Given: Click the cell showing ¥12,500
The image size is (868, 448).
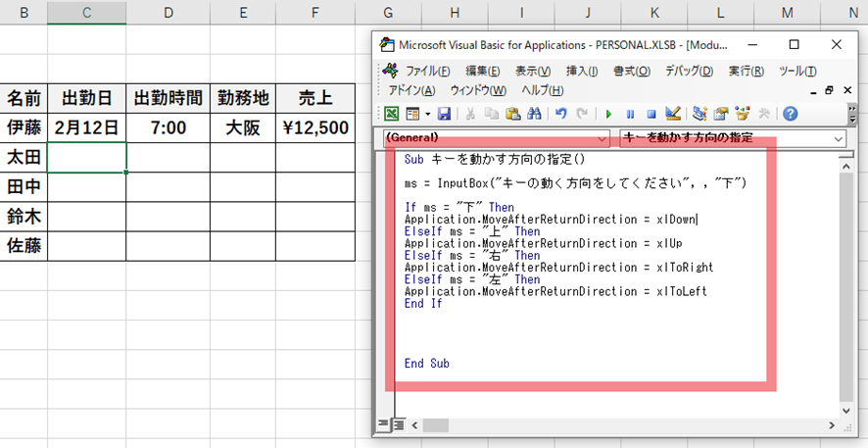Looking at the screenshot, I should point(315,127).
